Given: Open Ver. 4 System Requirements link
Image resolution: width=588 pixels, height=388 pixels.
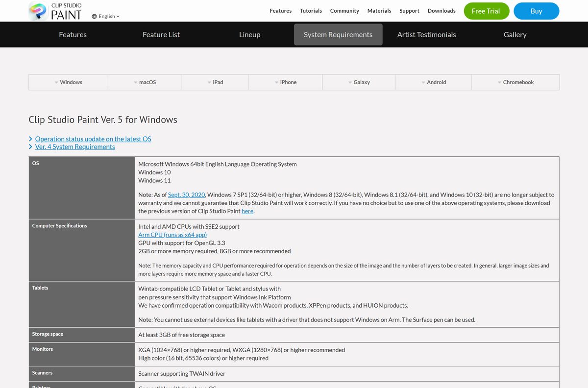Looking at the screenshot, I should pyautogui.click(x=75, y=147).
